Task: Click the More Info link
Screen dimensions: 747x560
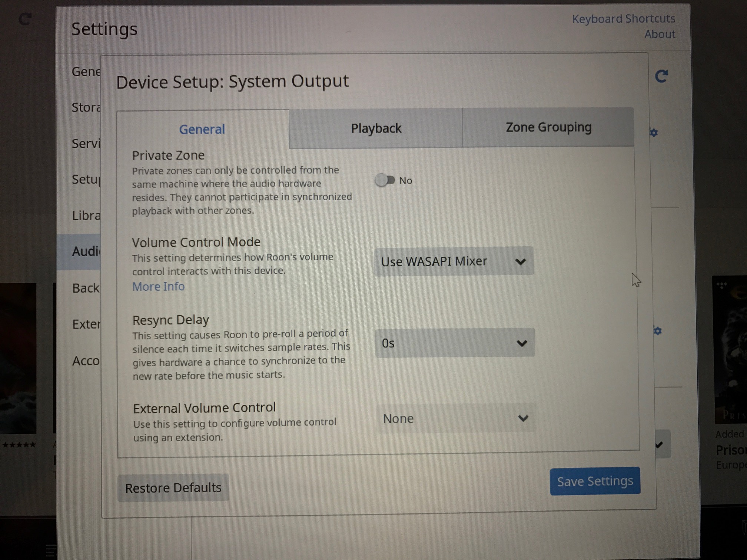Action: (159, 286)
